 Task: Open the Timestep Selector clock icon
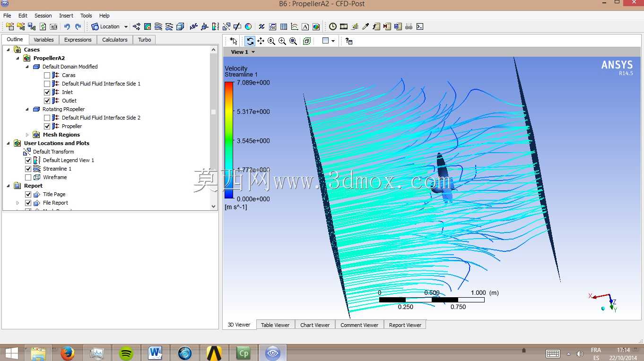333,26
